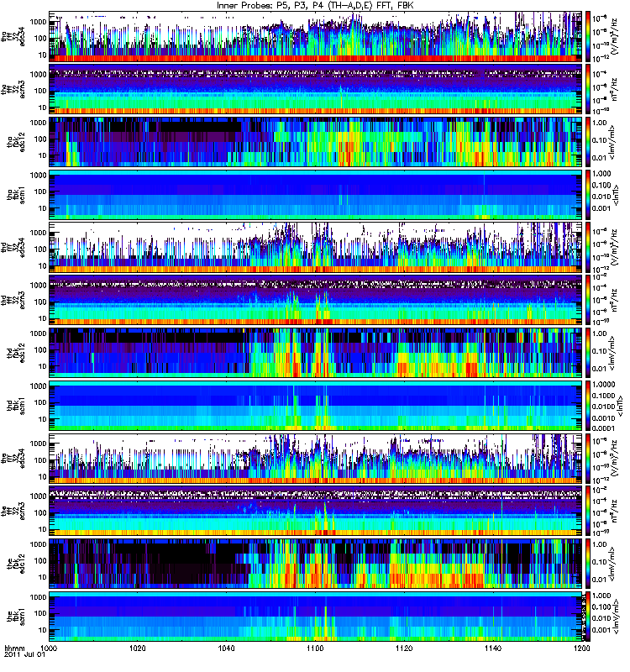Click the 'thd fff 32 scm3' y-axis label
Screen dimensions: 630x672
coord(13,300)
